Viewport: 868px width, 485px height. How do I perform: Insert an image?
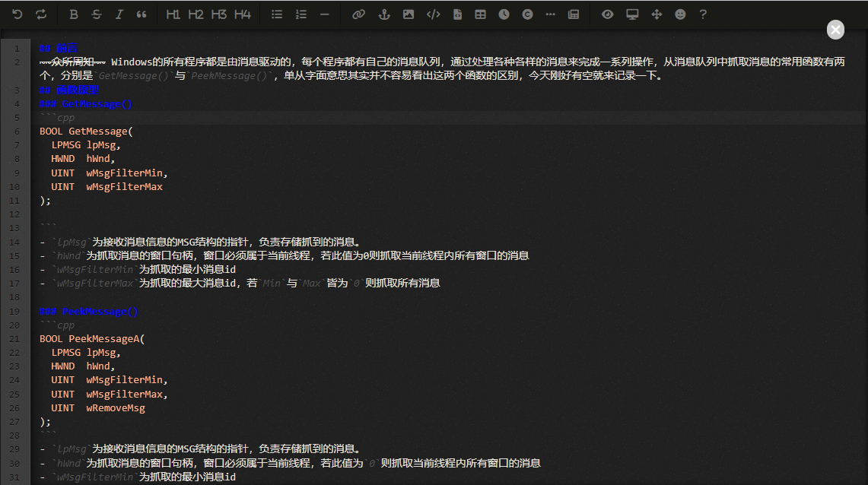point(409,14)
